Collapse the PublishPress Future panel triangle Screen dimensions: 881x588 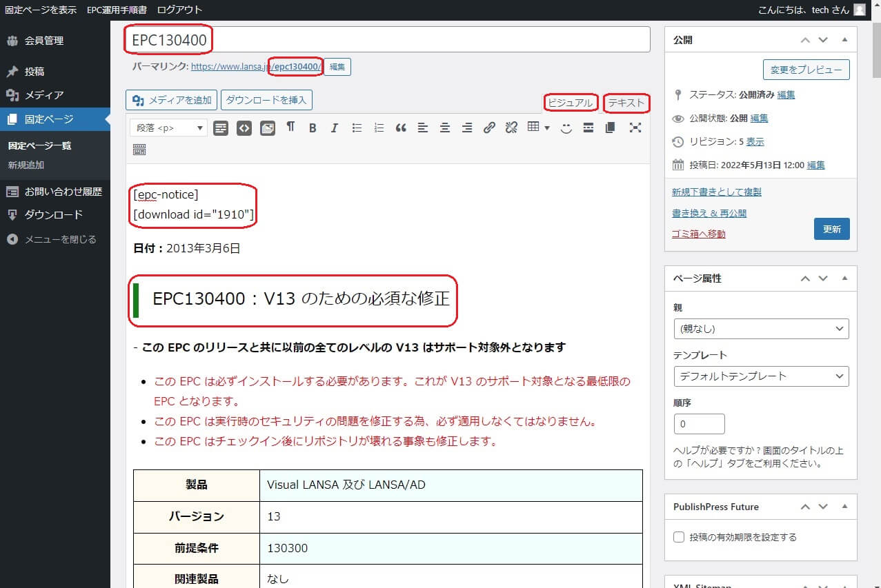[x=845, y=507]
